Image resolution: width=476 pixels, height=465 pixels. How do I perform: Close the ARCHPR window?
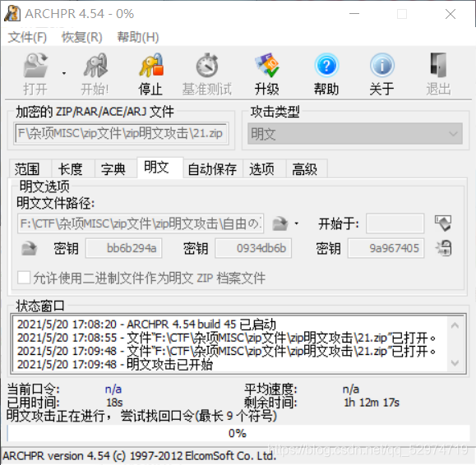coord(451,14)
